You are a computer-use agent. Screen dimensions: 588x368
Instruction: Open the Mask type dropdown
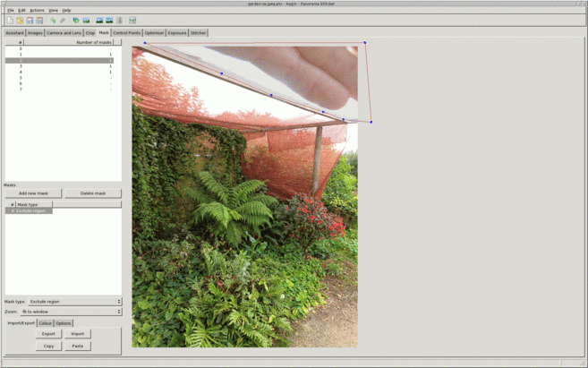pos(74,302)
